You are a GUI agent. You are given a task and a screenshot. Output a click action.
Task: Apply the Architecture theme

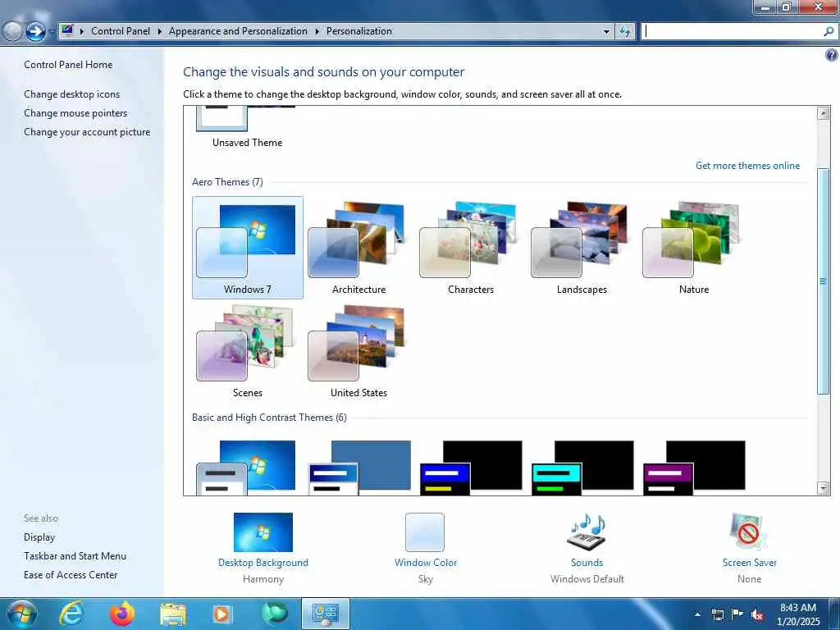pos(358,248)
